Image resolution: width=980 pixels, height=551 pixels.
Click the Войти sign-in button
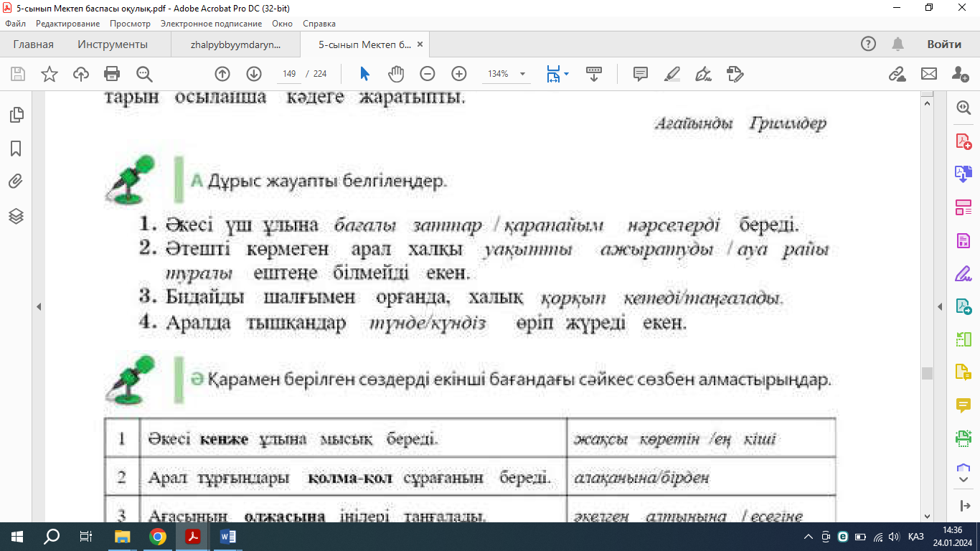[x=944, y=44]
